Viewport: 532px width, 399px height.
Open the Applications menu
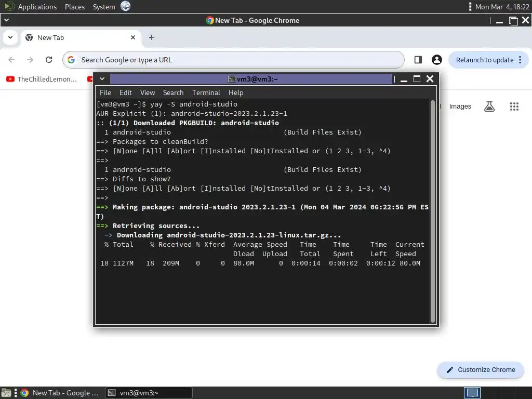[x=37, y=7]
